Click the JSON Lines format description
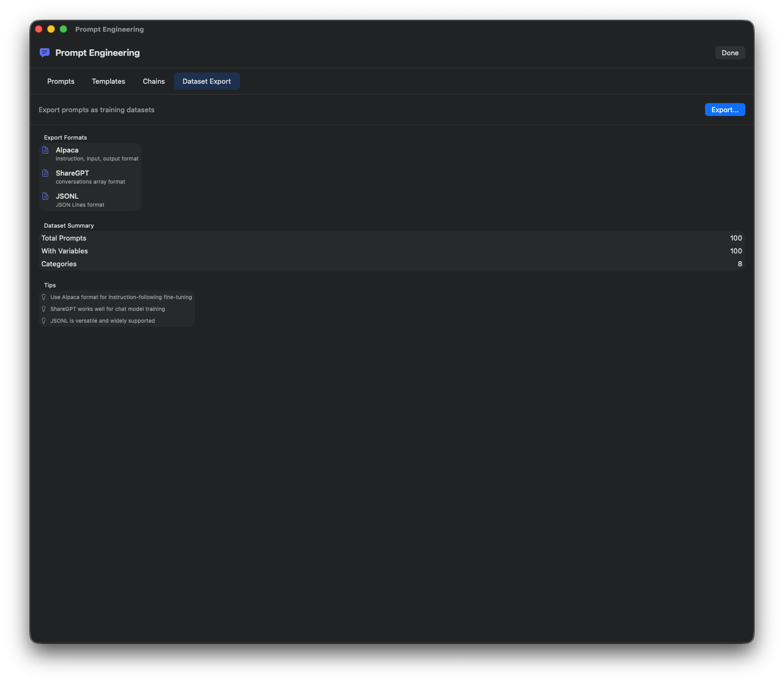784x683 pixels. click(x=80, y=205)
